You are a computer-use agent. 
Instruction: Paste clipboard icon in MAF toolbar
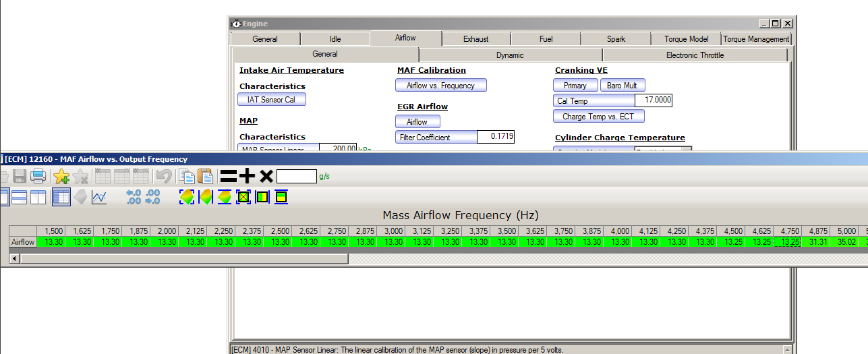pos(205,177)
